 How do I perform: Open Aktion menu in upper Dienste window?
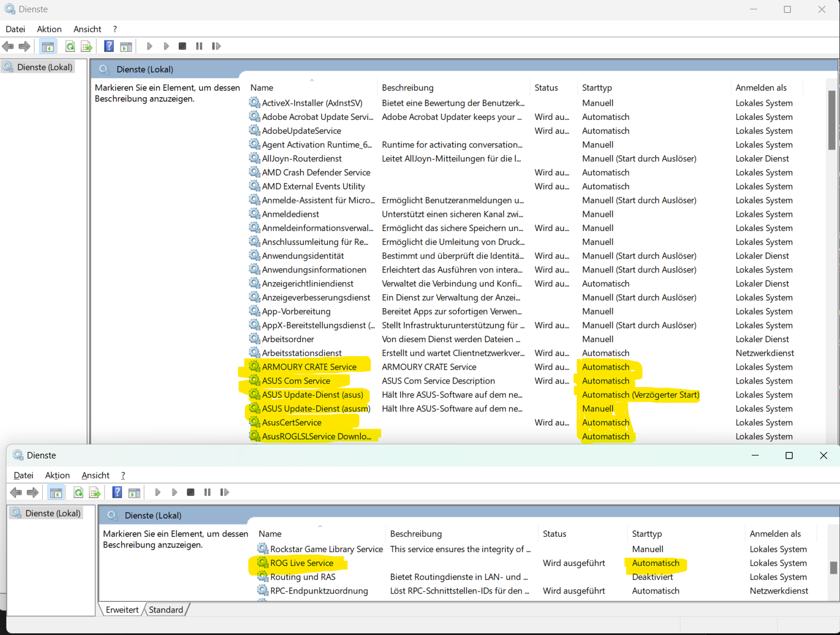[49, 29]
